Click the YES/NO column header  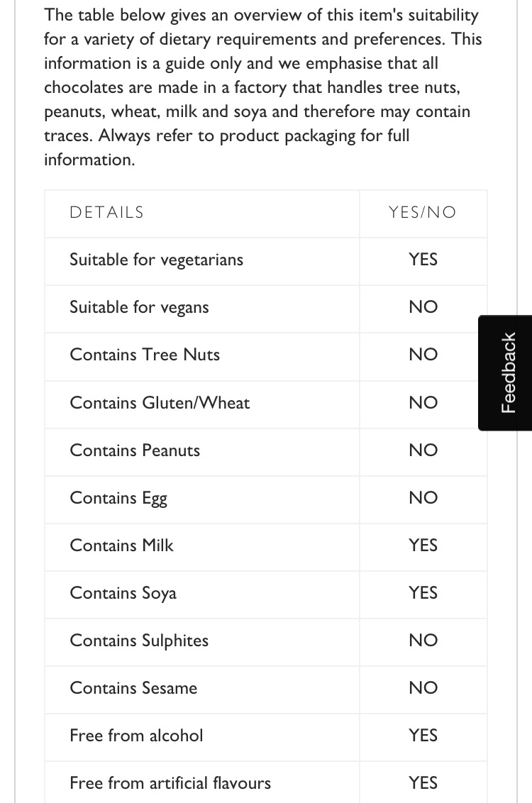422,212
